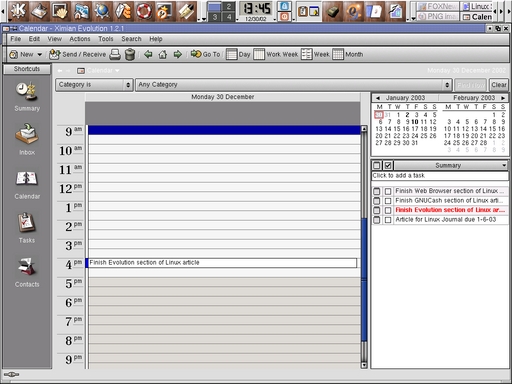The width and height of the screenshot is (512, 384).
Task: Open the Tasks shortcut
Action: pyautogui.click(x=27, y=228)
